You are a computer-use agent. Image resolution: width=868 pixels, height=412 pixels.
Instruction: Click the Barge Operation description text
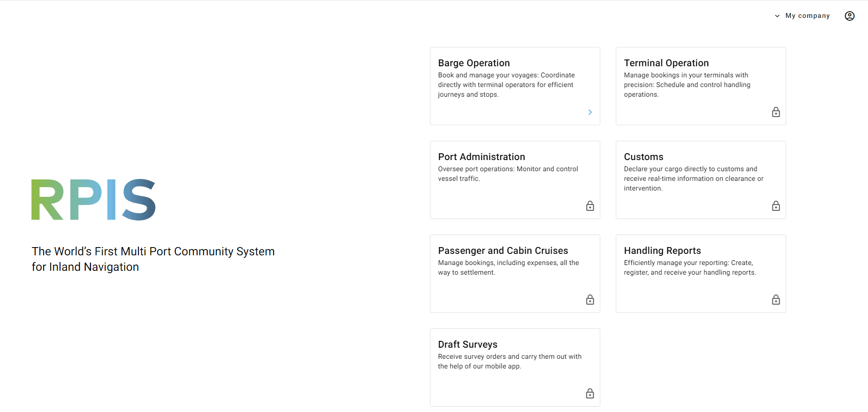506,85
